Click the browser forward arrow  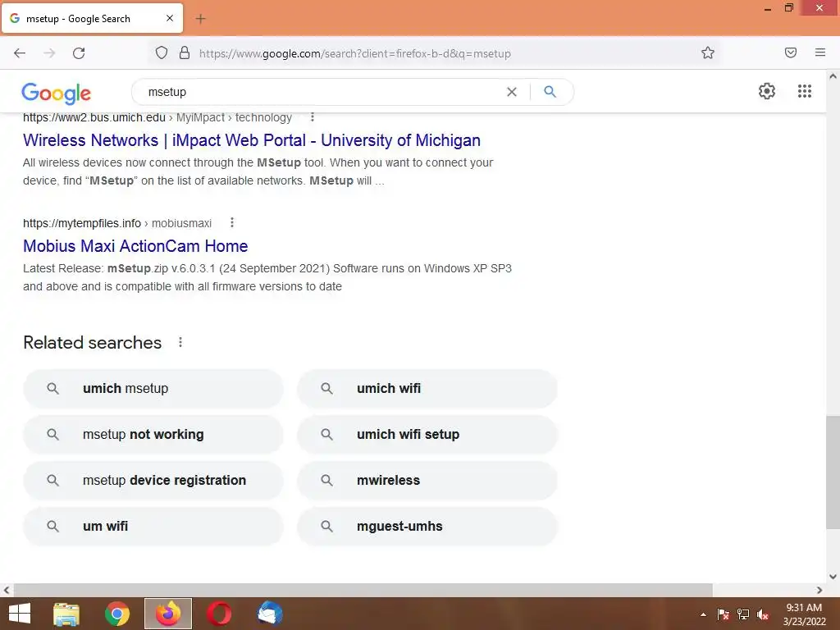point(49,53)
